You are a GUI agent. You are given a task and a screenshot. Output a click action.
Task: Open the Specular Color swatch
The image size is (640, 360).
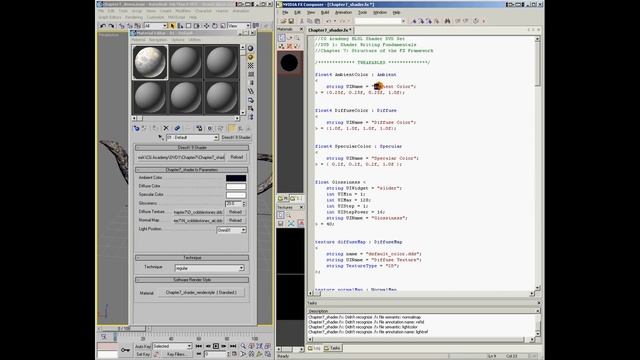pos(236,195)
